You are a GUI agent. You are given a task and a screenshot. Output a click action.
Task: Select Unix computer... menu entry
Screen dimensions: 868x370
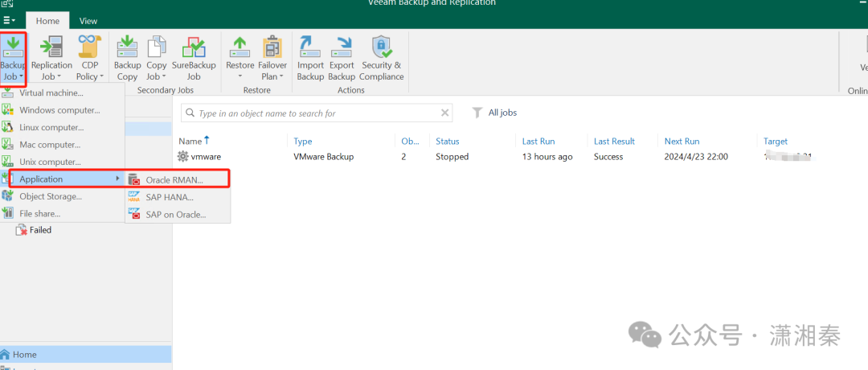pyautogui.click(x=63, y=162)
